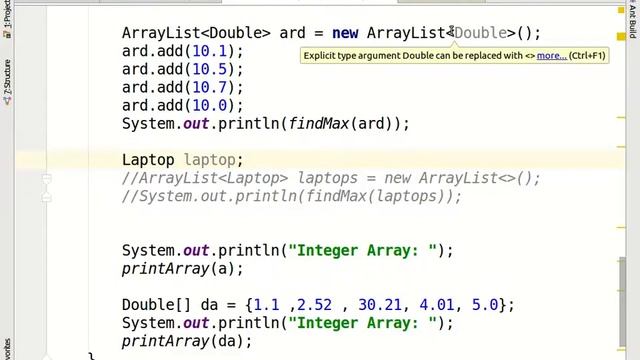640x360 pixels.
Task: Click the fold marker beside the findMax(laptops) comment
Action: (x=47, y=197)
